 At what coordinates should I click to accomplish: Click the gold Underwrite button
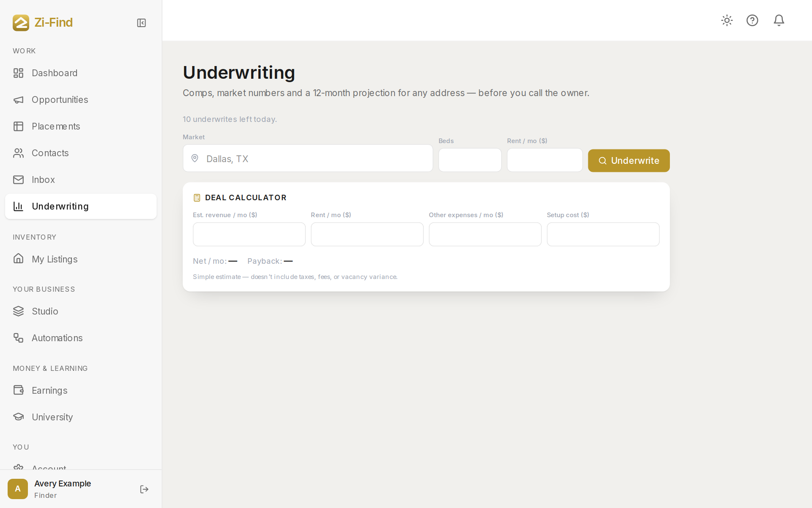tap(629, 160)
